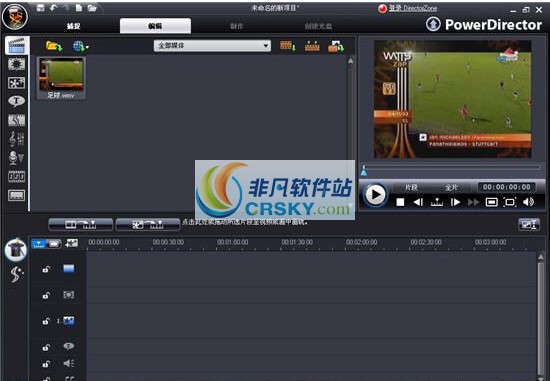Open the Subtitle Room icon
This screenshot has height=381, width=550.
(x=16, y=195)
